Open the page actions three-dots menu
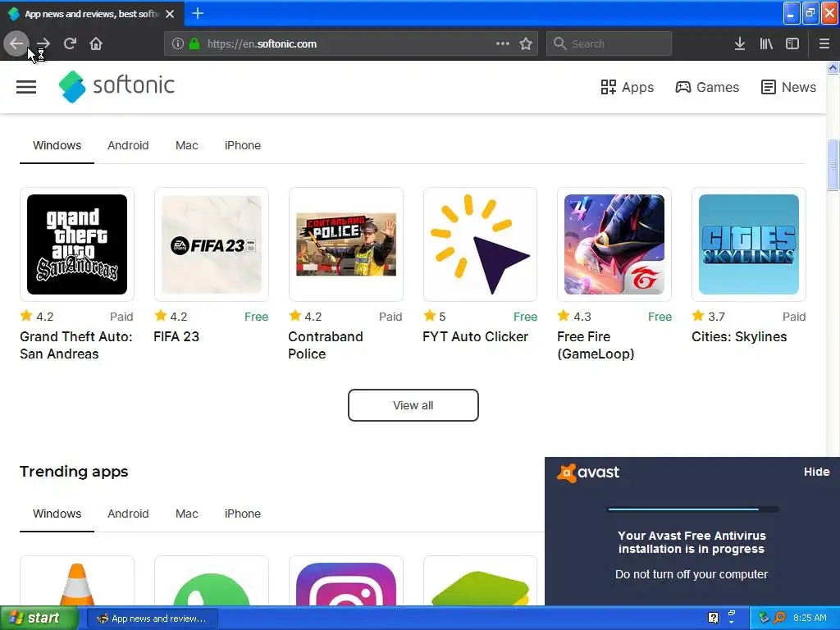Screen dimensions: 840x630 click(503, 44)
